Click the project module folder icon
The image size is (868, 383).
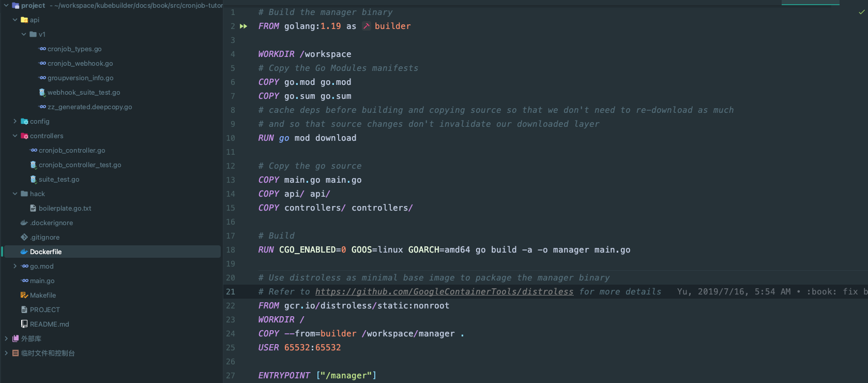click(16, 5)
